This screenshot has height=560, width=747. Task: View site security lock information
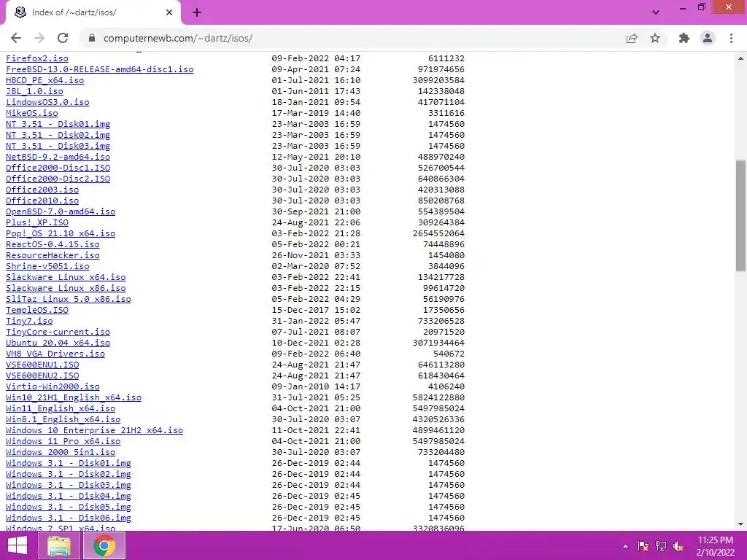click(92, 38)
